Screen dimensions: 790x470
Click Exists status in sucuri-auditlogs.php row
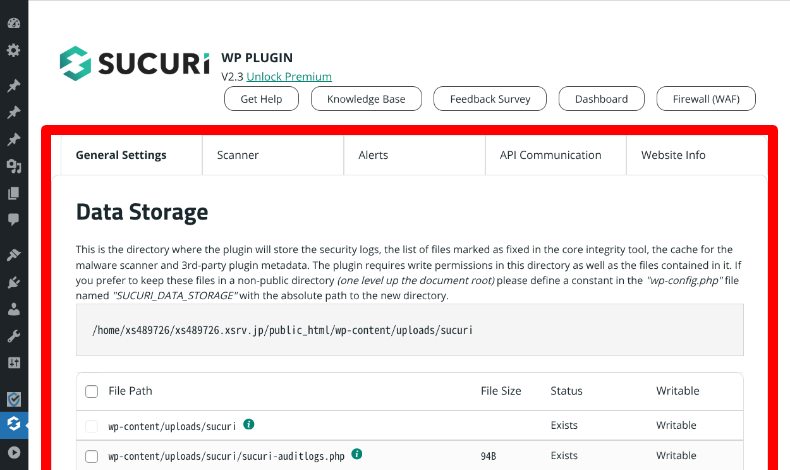[564, 455]
